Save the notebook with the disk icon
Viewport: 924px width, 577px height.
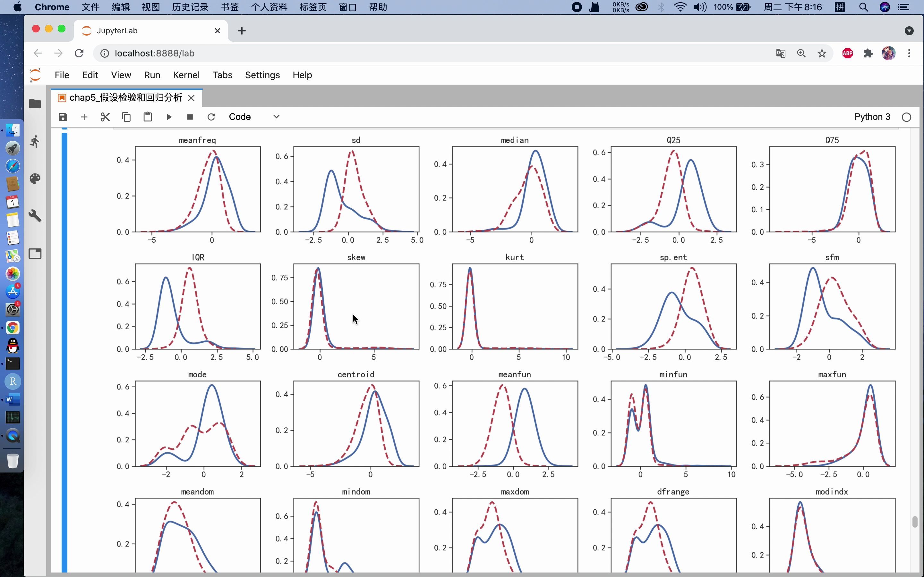pos(63,117)
